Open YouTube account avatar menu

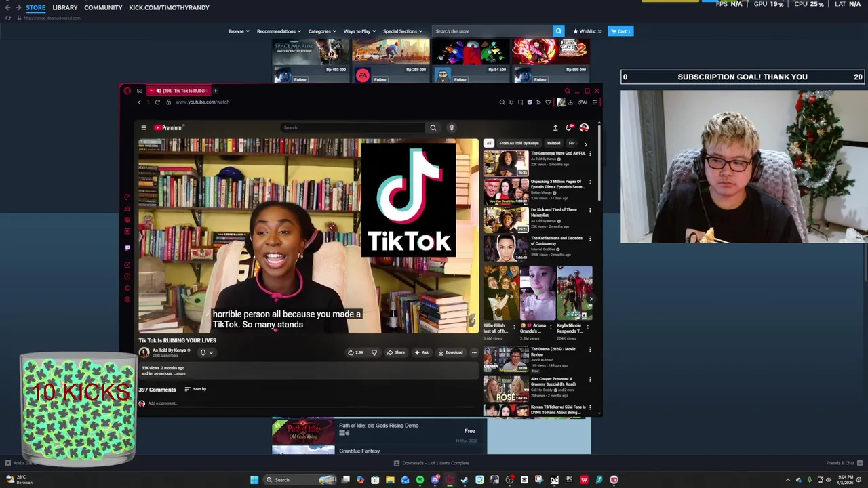[x=584, y=127]
